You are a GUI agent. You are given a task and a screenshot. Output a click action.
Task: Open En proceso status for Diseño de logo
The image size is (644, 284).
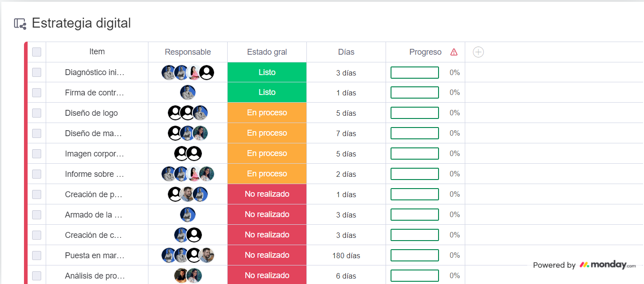click(267, 113)
